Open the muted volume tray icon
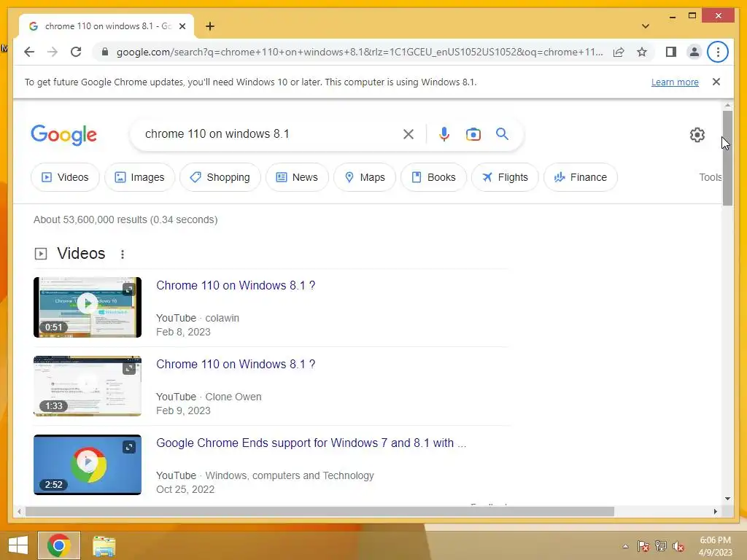 [x=678, y=546]
